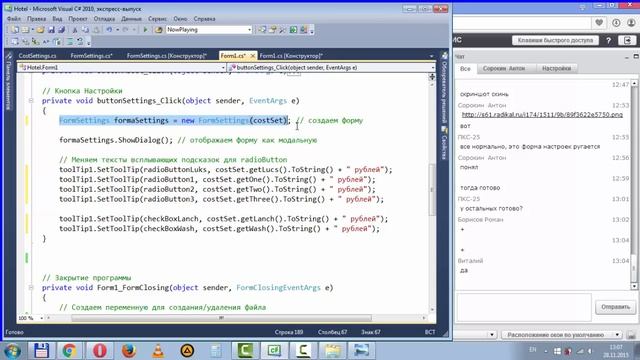This screenshot has height=360, width=640.
Task: Click the Toolbox wrench icon in toolbar
Action: [282, 30]
